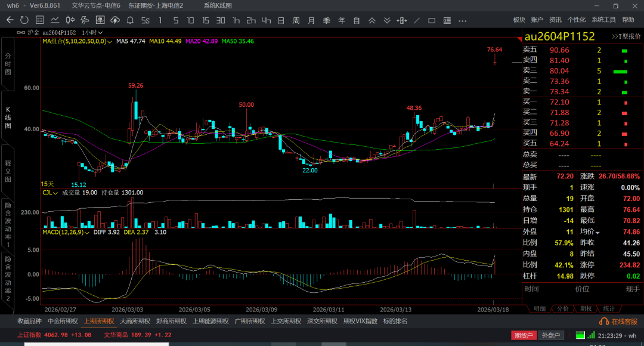Open the alert bell icon
This screenshot has height=346, width=644.
(130, 20)
